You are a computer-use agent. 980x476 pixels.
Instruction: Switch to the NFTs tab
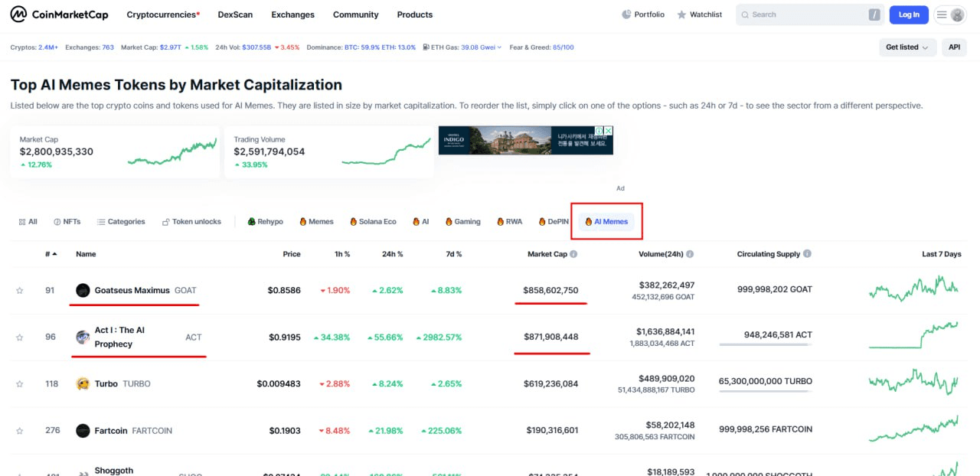pyautogui.click(x=67, y=222)
